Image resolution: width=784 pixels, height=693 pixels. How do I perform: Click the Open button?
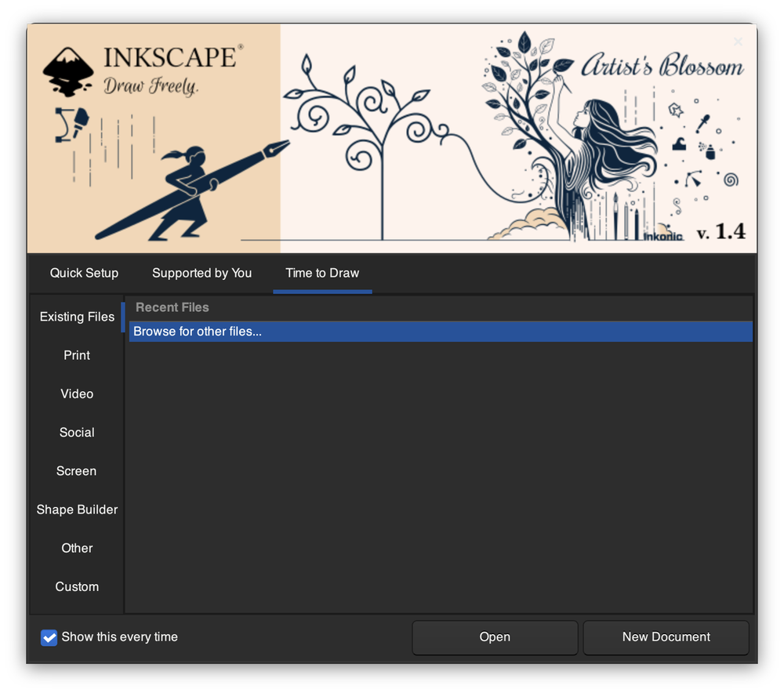pos(495,637)
